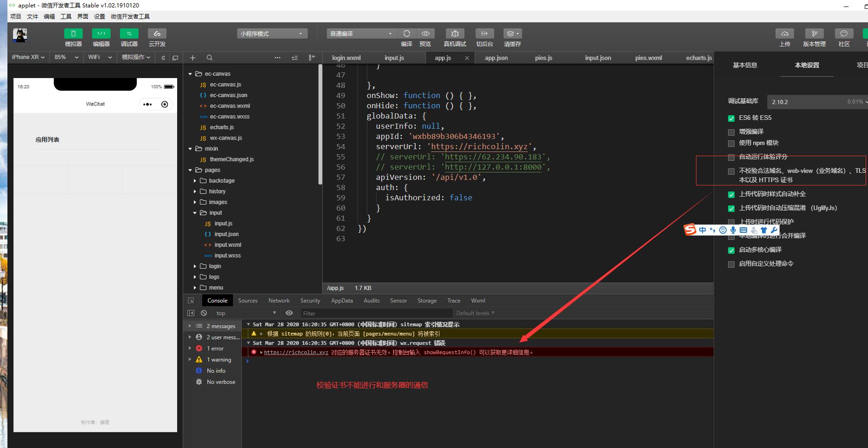
Task: Enable 使用 npm 模块 checkbox
Action: tap(731, 143)
